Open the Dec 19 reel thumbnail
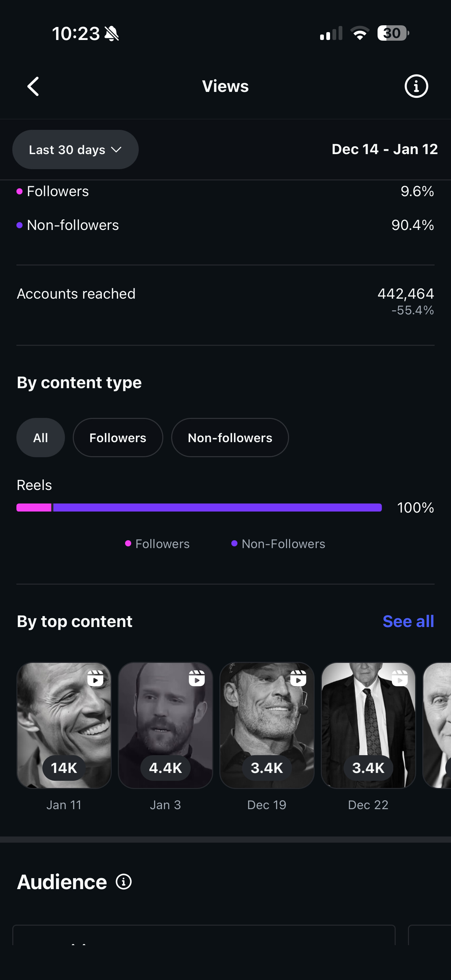The image size is (451, 980). (267, 725)
